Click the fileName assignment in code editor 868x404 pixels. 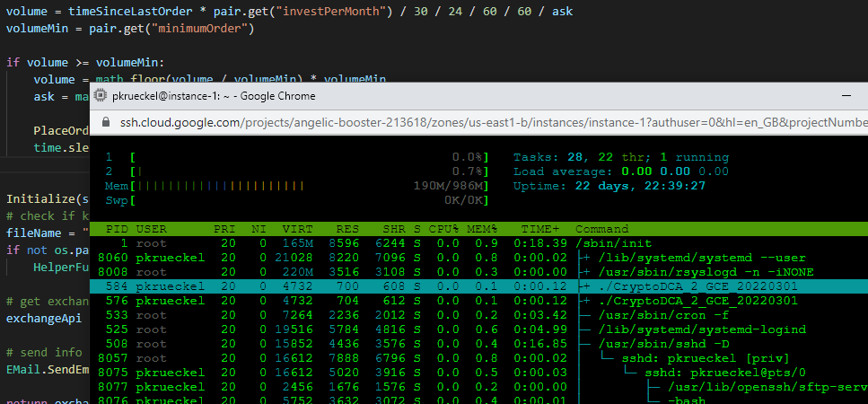(x=48, y=233)
